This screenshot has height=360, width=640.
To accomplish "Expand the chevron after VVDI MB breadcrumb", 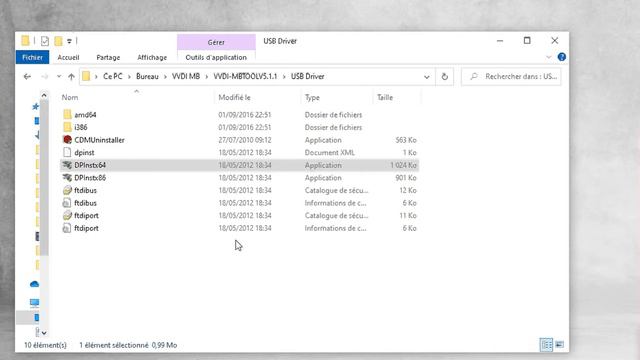I will click(x=207, y=77).
